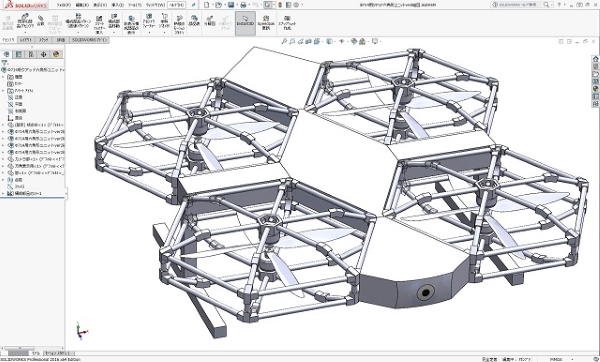Click the New document icon
The image size is (600, 362).
(x=207, y=5)
